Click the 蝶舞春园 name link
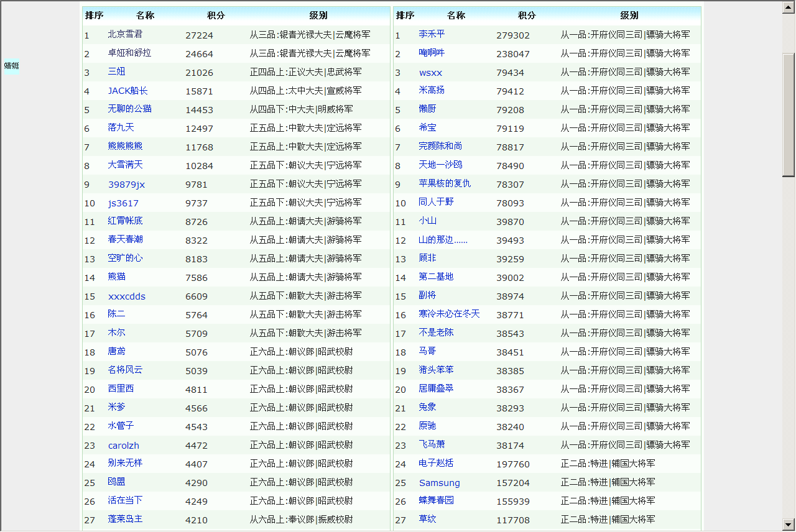The width and height of the screenshot is (796, 532). (437, 500)
